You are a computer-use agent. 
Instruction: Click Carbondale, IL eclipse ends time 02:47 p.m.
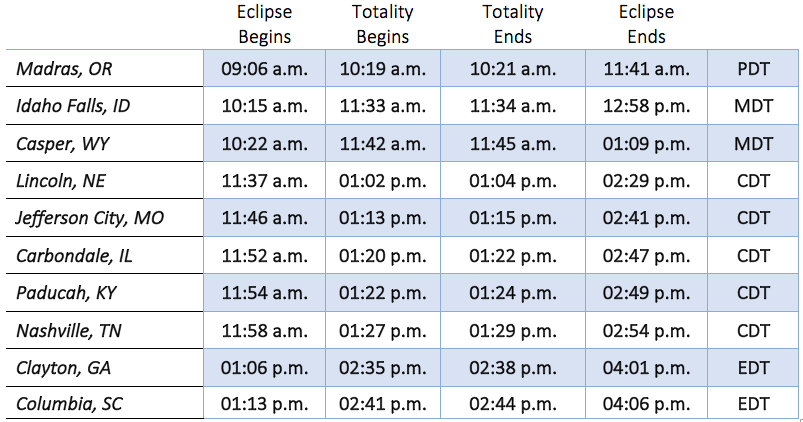pyautogui.click(x=646, y=255)
